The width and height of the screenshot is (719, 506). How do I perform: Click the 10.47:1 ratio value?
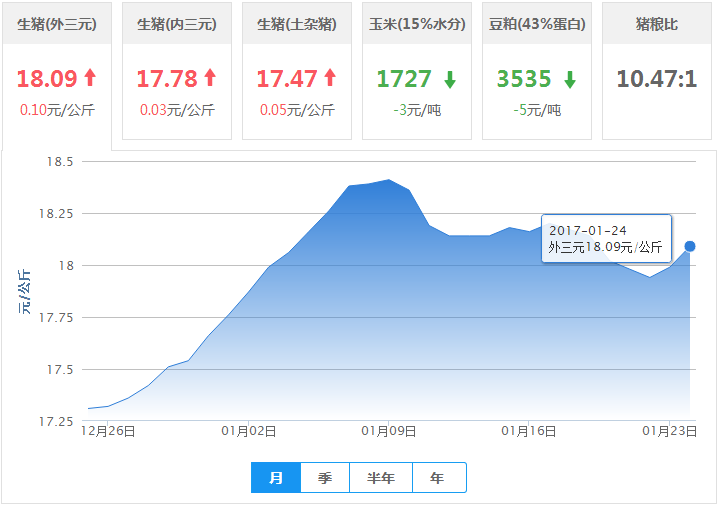tap(657, 78)
